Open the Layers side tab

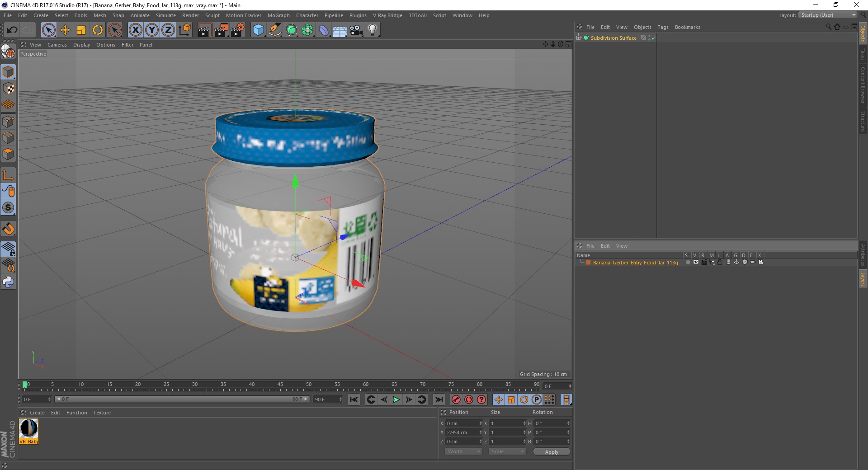click(863, 279)
